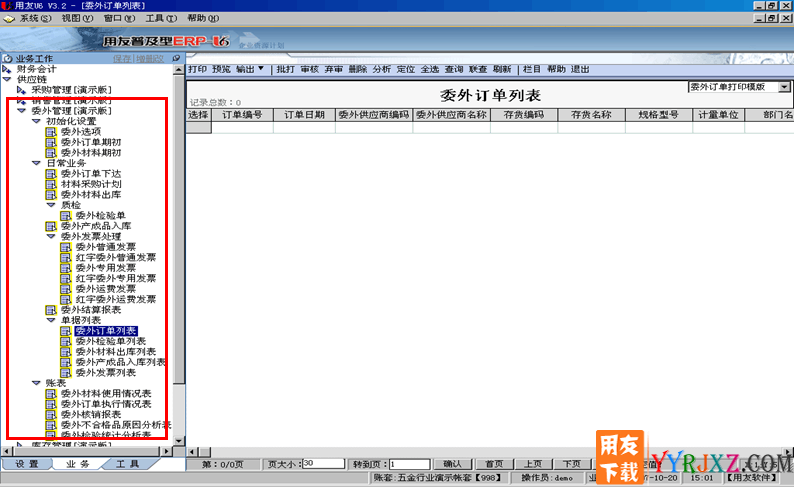This screenshot has height=487, width=794.
Task: Click the 预览 toolbar button
Action: point(221,69)
